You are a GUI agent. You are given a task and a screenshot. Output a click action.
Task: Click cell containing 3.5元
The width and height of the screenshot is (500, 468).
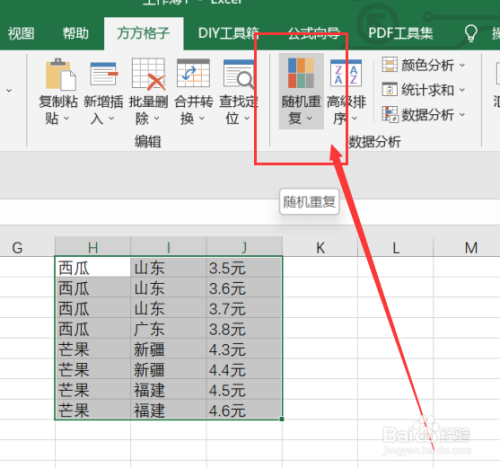point(244,267)
